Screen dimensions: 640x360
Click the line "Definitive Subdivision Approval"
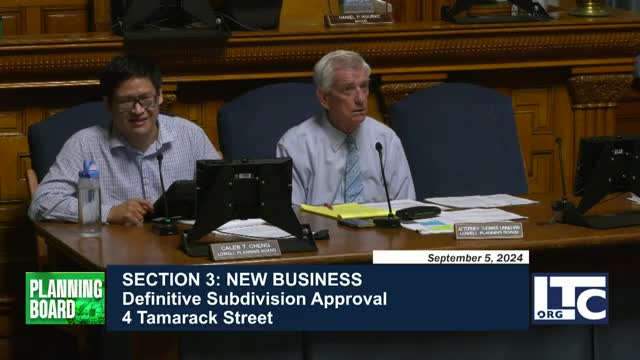click(254, 299)
